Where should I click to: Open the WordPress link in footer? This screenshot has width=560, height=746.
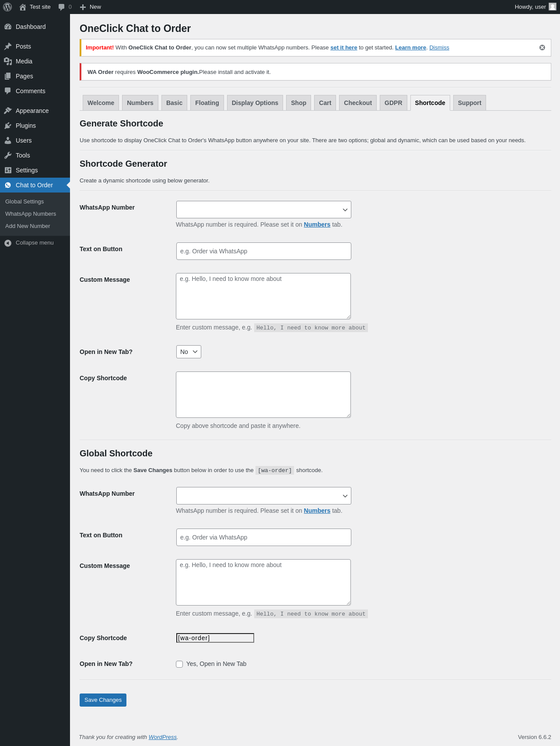point(163,737)
